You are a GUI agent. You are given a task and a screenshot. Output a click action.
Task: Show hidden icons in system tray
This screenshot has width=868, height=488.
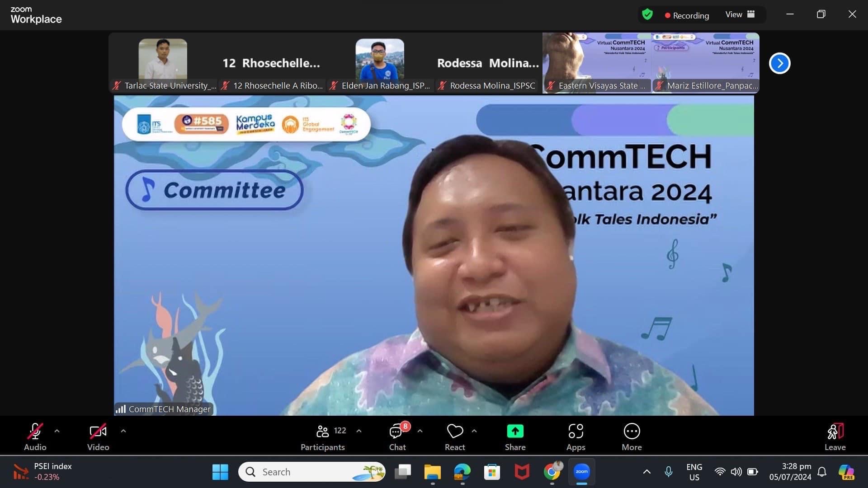(647, 472)
